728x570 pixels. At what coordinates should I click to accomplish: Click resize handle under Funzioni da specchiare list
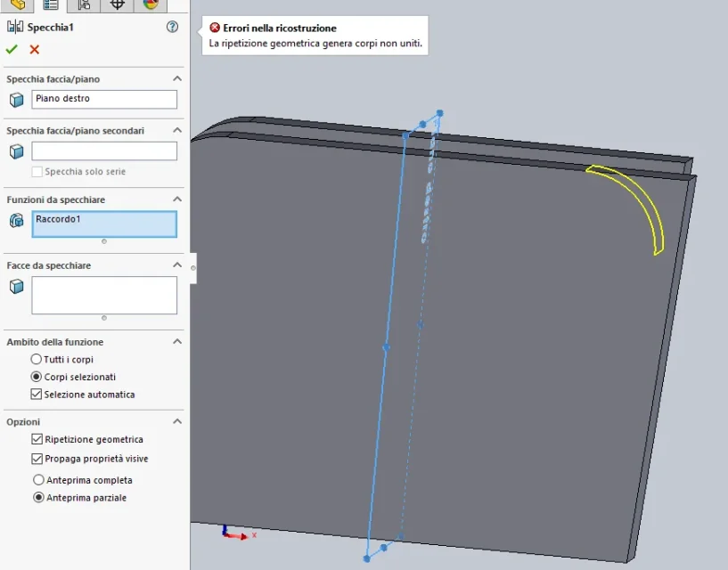coord(104,241)
